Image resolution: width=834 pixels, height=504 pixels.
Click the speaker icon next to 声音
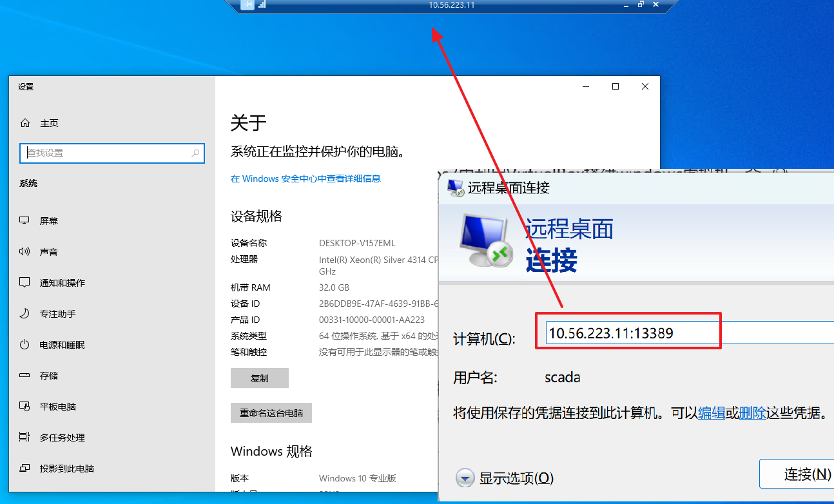click(x=25, y=251)
